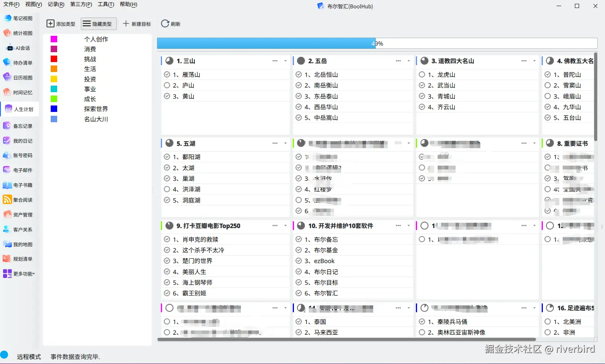The height and width of the screenshot is (364, 605).
Task: Open the 规划清单 sidebar icon
Action: pos(8,259)
